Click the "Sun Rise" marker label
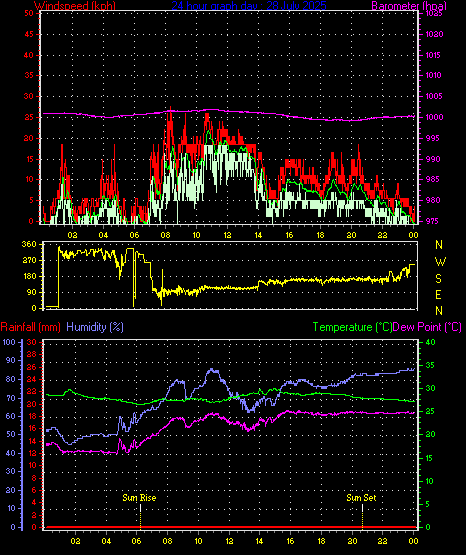The width and height of the screenshot is (466, 555). click(139, 498)
